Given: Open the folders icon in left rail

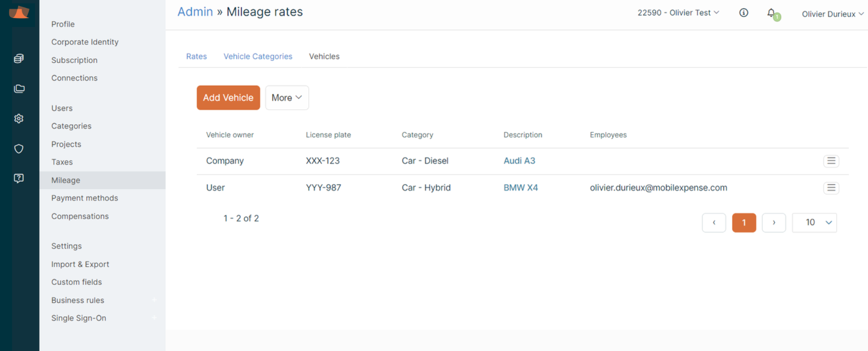Looking at the screenshot, I should pyautogui.click(x=19, y=89).
